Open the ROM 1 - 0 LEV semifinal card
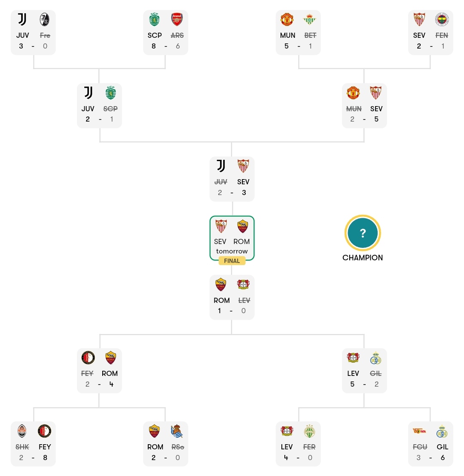 [232, 297]
